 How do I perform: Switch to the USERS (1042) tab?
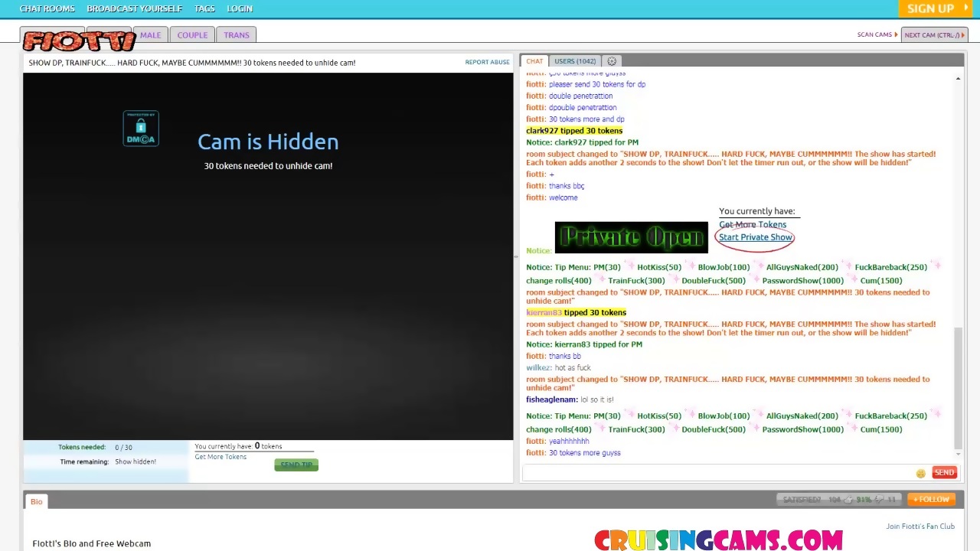[x=575, y=61]
